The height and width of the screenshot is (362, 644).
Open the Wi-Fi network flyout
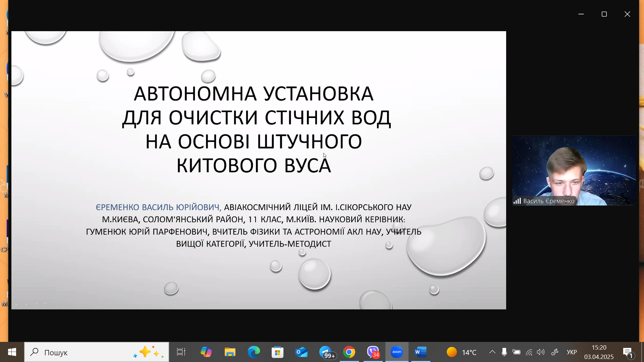pyautogui.click(x=529, y=352)
